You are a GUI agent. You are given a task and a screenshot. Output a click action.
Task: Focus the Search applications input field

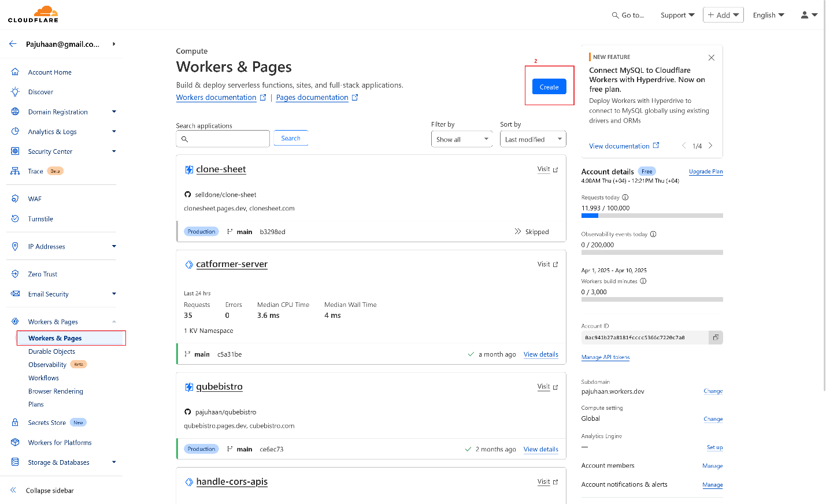pyautogui.click(x=223, y=139)
